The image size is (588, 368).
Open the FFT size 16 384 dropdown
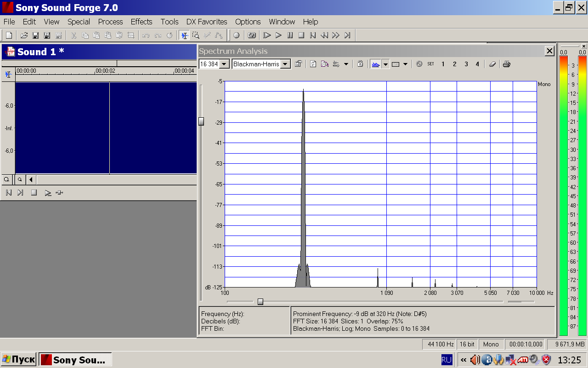pyautogui.click(x=225, y=64)
